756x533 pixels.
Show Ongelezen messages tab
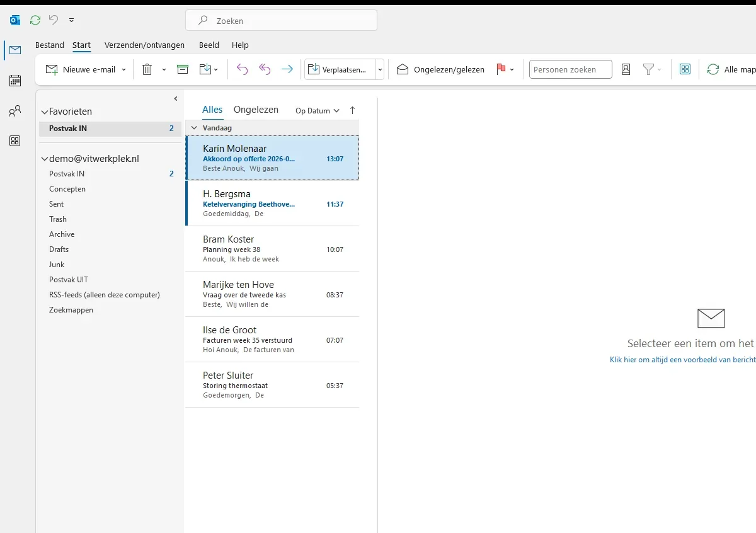256,110
